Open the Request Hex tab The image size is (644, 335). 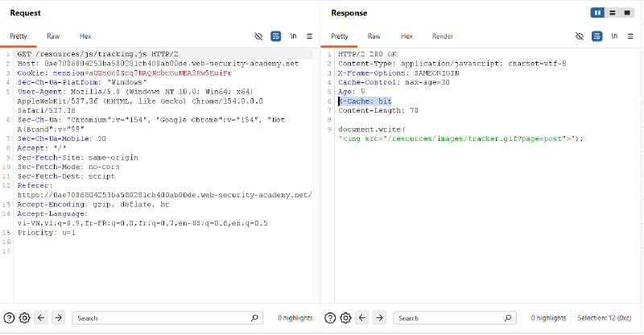point(85,36)
